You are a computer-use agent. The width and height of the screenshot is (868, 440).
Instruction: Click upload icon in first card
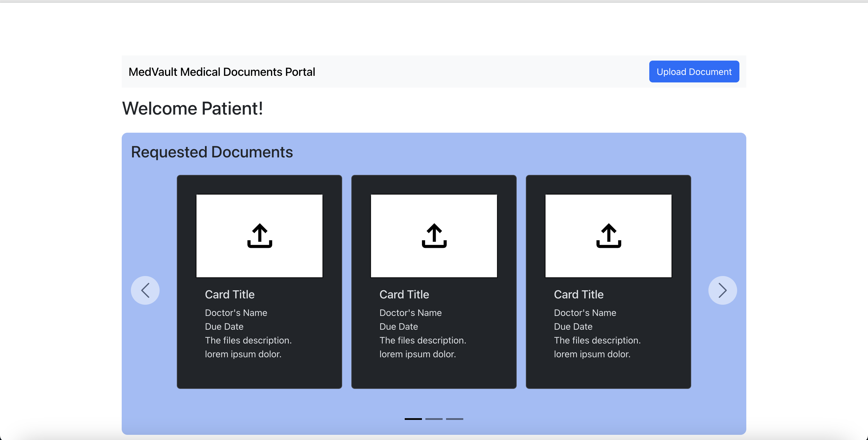pos(259,236)
